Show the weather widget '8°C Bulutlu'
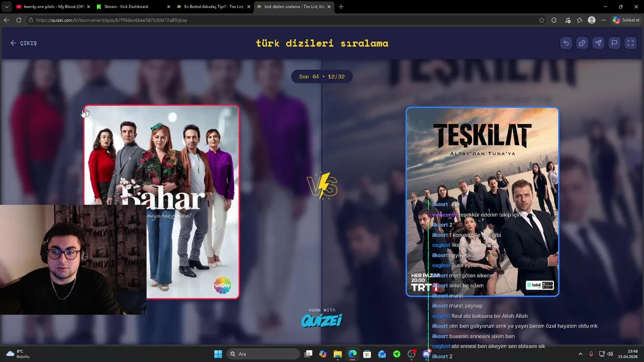 click(x=18, y=354)
